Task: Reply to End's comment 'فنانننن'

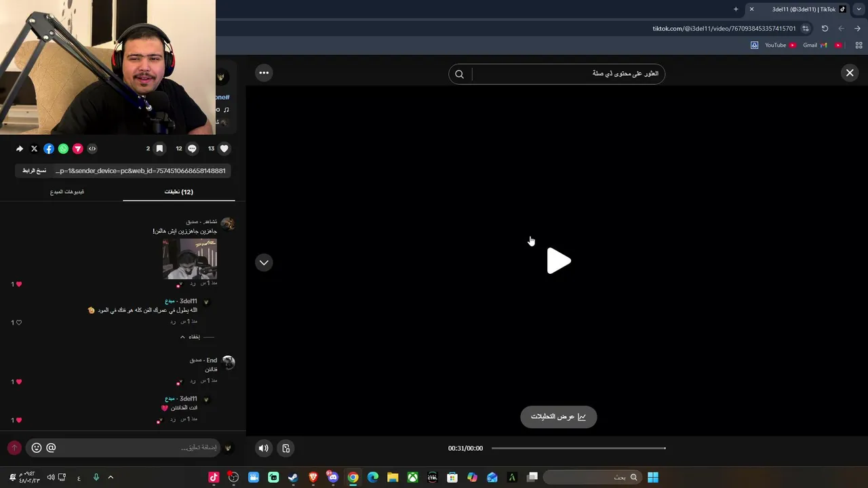Action: coord(192,381)
